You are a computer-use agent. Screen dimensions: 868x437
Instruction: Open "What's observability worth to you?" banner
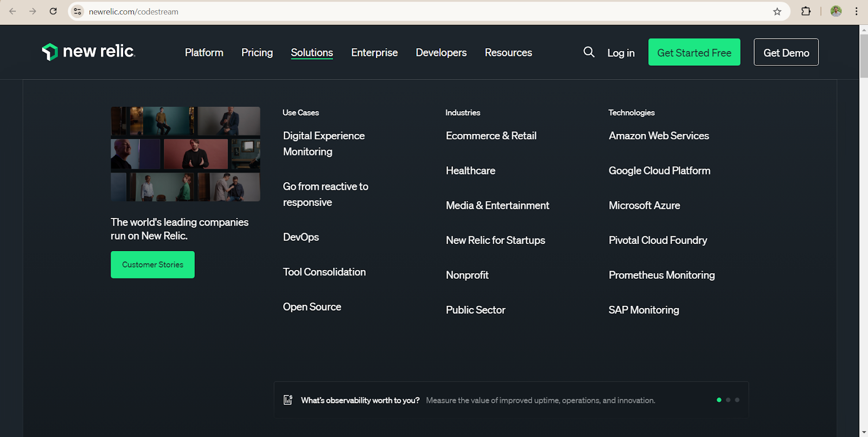coord(511,400)
